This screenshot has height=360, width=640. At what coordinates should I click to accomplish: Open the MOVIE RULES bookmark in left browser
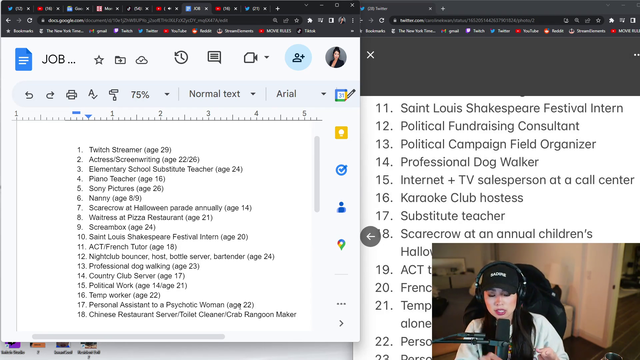[275, 31]
